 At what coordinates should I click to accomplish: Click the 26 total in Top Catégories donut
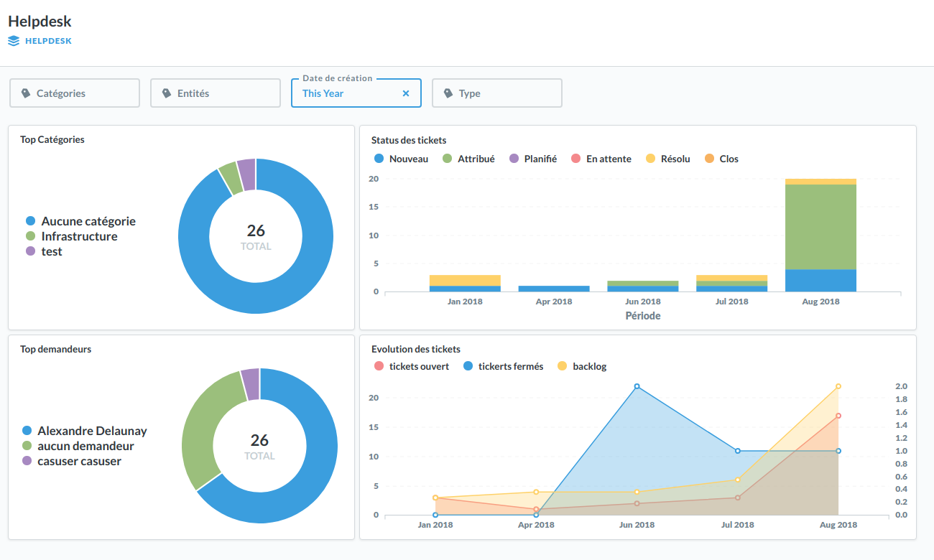[256, 230]
